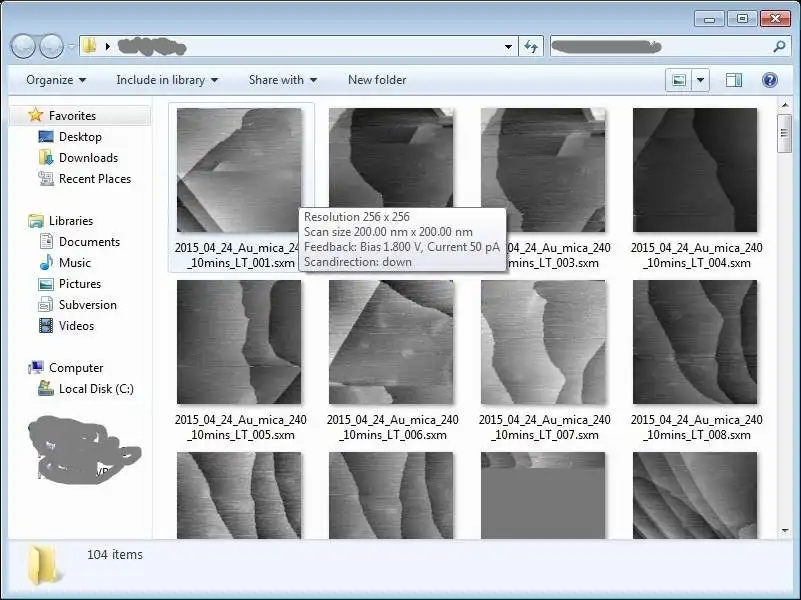This screenshot has width=801, height=600.
Task: Toggle the preview pane icon
Action: coord(734,80)
